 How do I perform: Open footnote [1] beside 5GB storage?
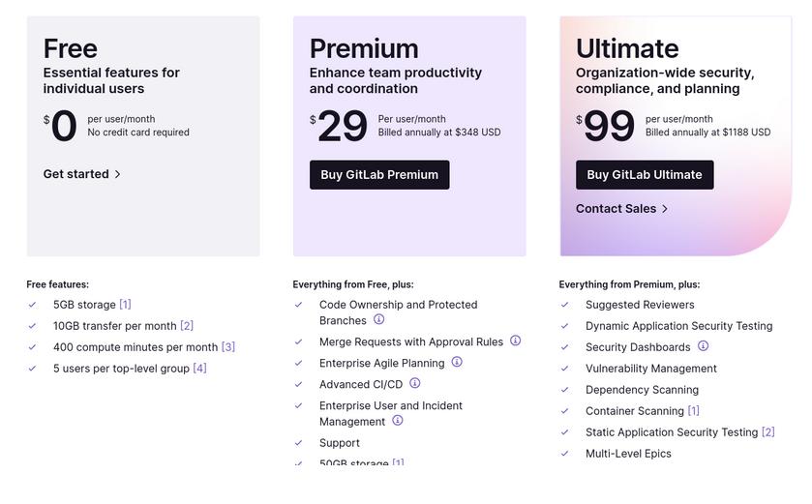pos(125,305)
